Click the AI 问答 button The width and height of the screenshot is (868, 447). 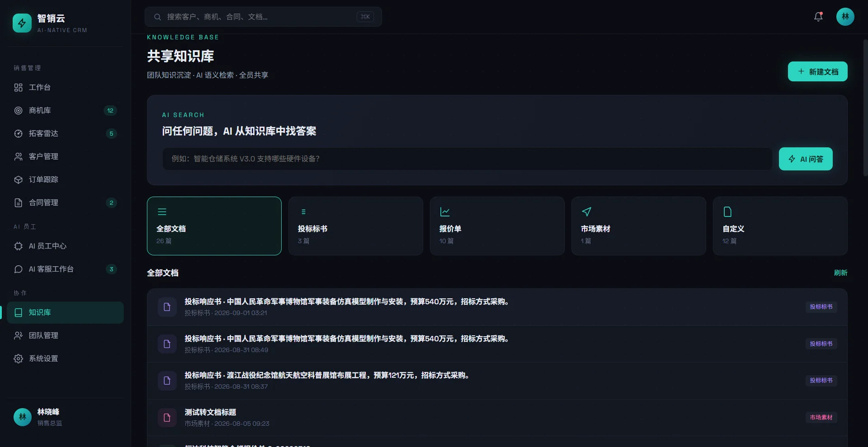tap(806, 159)
